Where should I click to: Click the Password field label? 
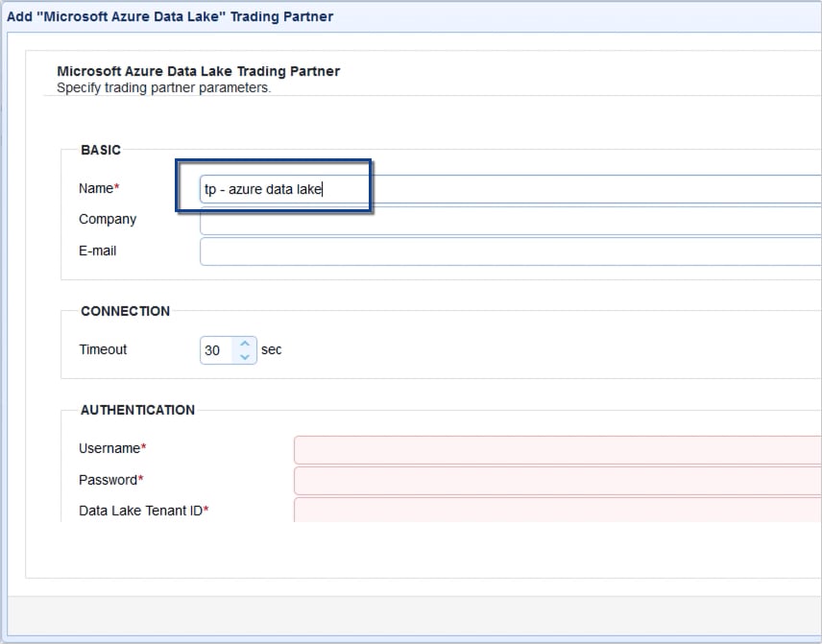(x=106, y=480)
